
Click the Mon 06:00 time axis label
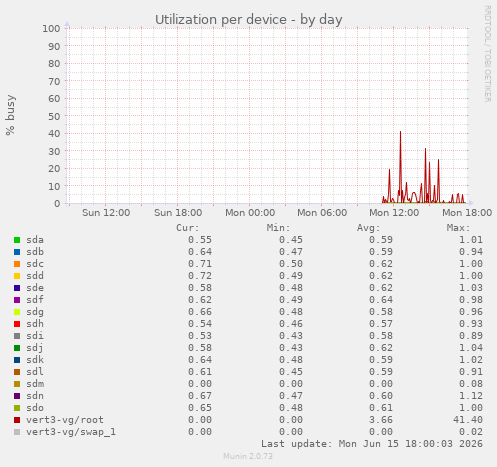[x=322, y=213]
